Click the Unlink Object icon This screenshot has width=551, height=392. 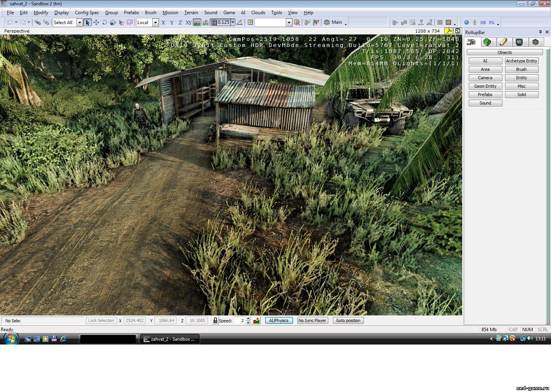click(46, 23)
